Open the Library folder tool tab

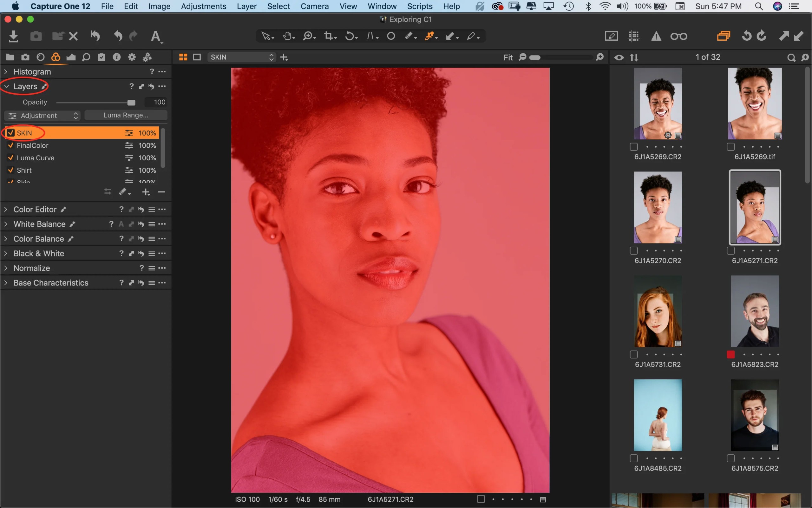coord(10,57)
